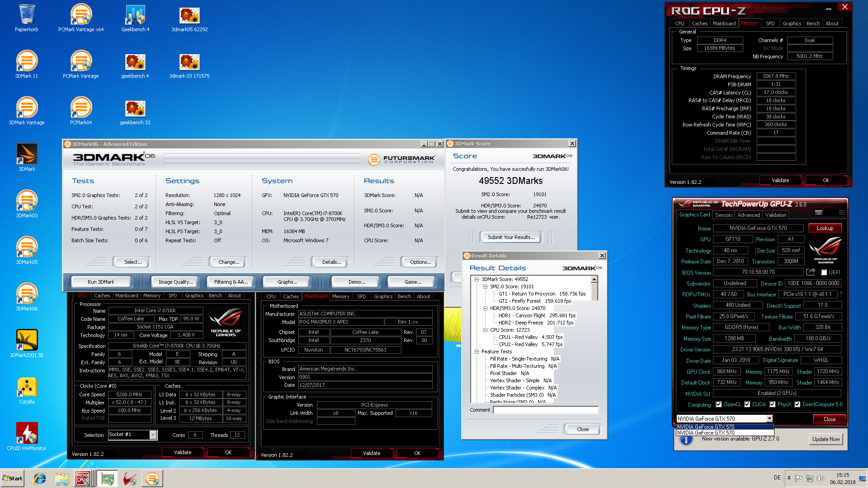Collapse the 3DMark Score: 49552 tree node
868x488 pixels.
476,279
